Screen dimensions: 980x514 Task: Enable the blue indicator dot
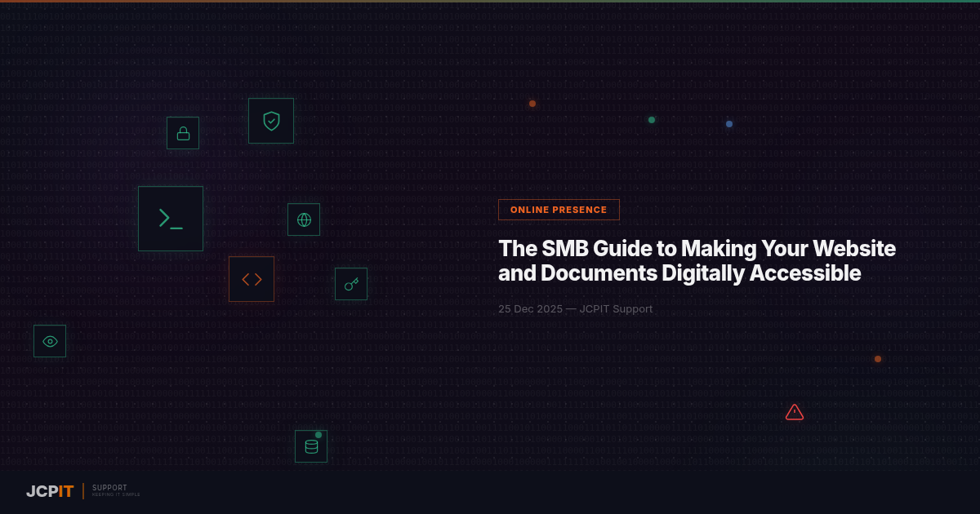728,123
